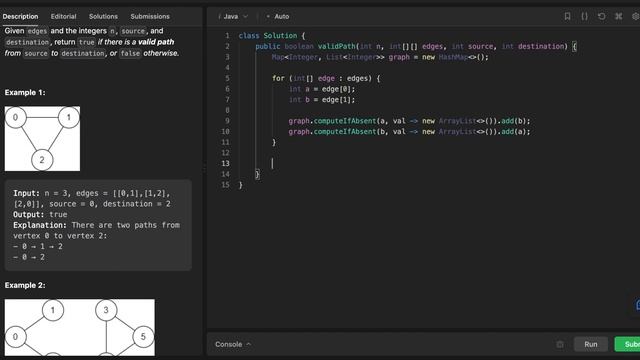
Task: Click the blue chat icon at right edge
Action: [638, 304]
